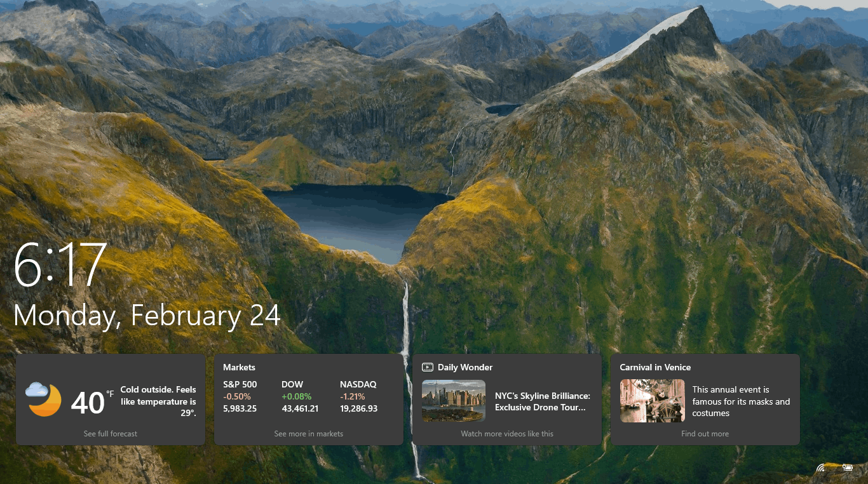Click the Venice carnival image thumbnail
868x484 pixels.
[652, 401]
